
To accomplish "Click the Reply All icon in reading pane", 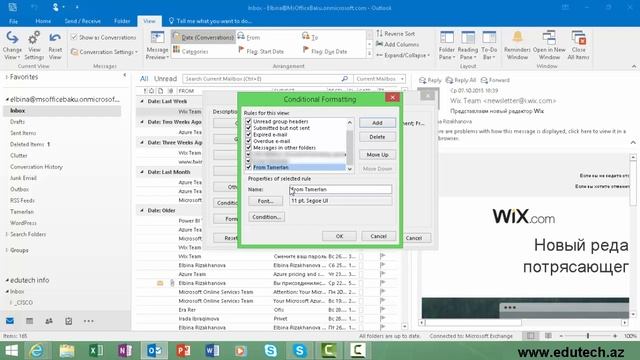I will point(449,80).
